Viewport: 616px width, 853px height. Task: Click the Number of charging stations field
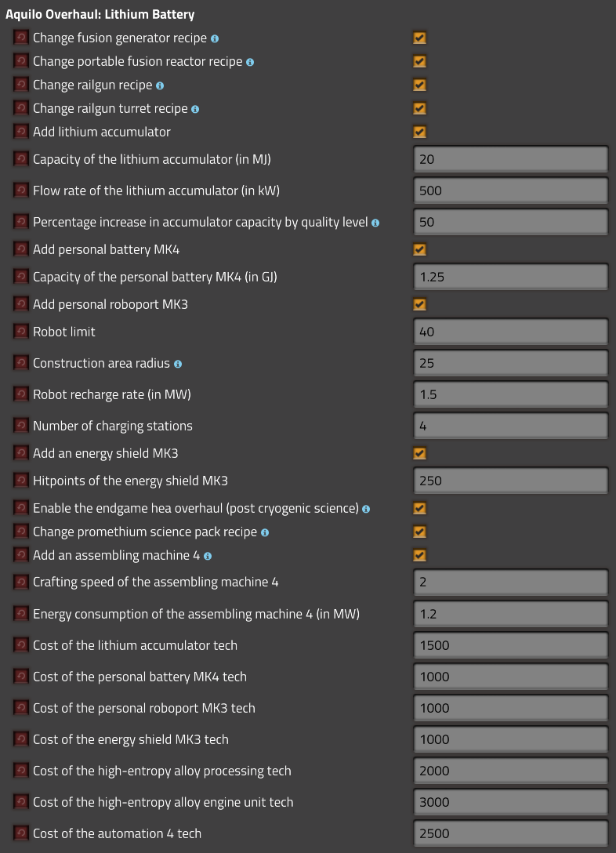[510, 426]
